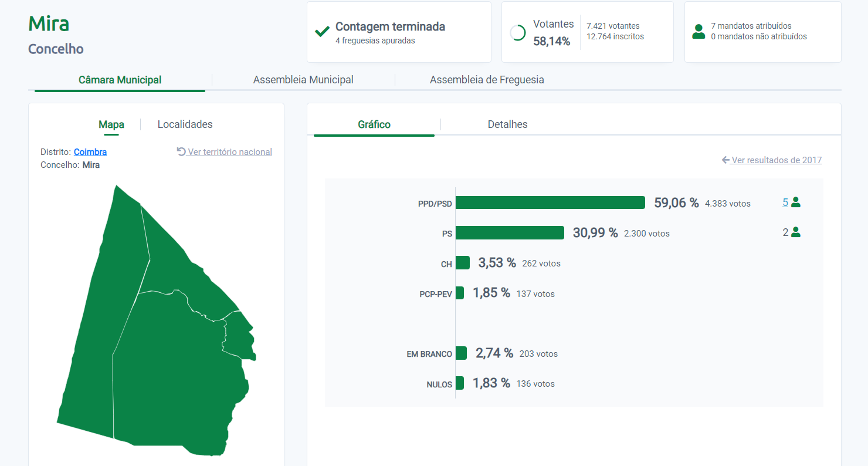Click the left arrow icon by Ver resultados de 2017
868x466 pixels.
click(x=725, y=160)
